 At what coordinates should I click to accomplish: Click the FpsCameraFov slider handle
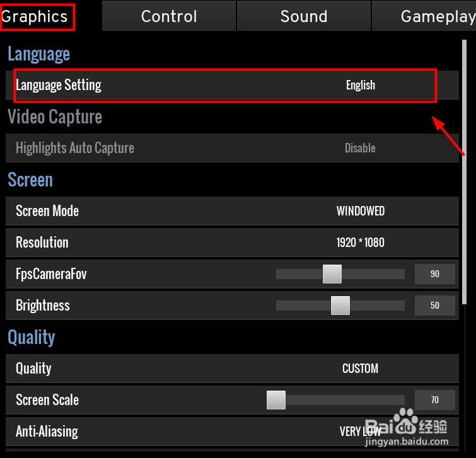pos(332,274)
